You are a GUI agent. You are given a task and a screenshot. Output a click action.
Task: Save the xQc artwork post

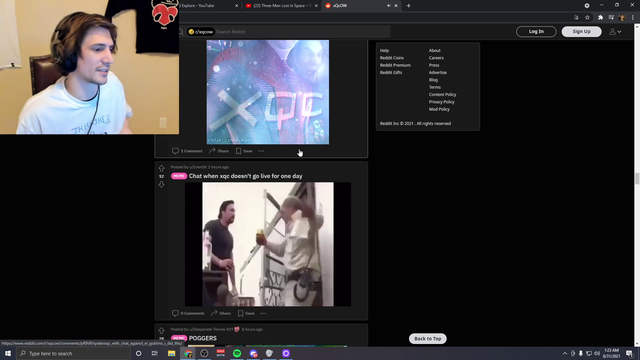click(x=244, y=151)
